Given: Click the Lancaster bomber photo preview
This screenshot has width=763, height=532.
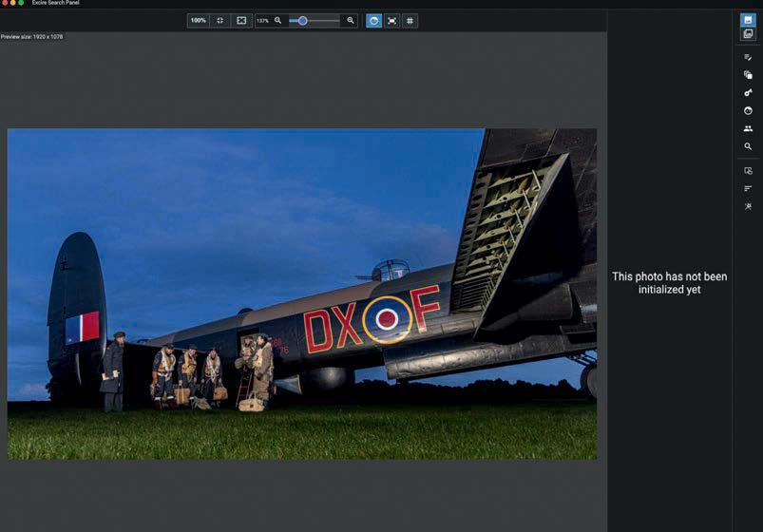Looking at the screenshot, I should tap(302, 294).
